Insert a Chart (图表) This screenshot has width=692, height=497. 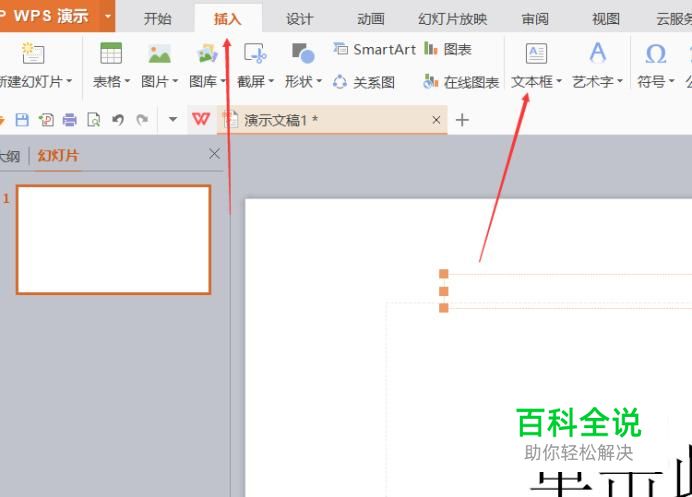click(448, 49)
